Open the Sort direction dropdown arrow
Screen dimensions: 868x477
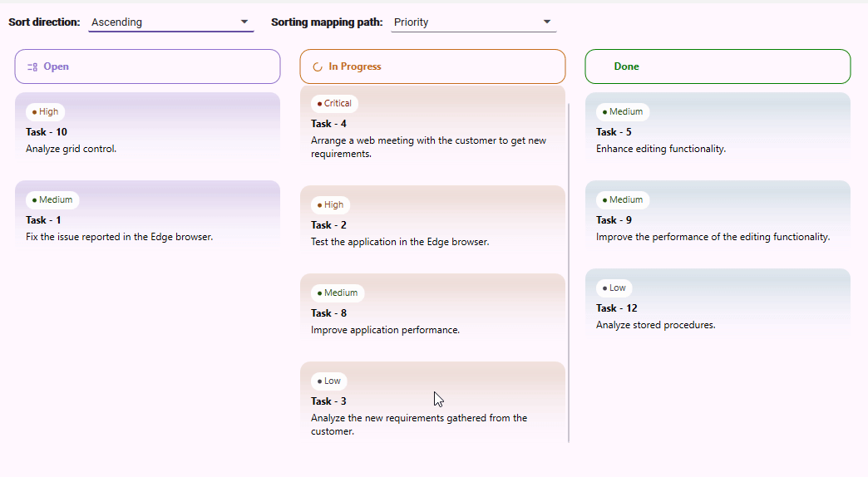click(244, 22)
